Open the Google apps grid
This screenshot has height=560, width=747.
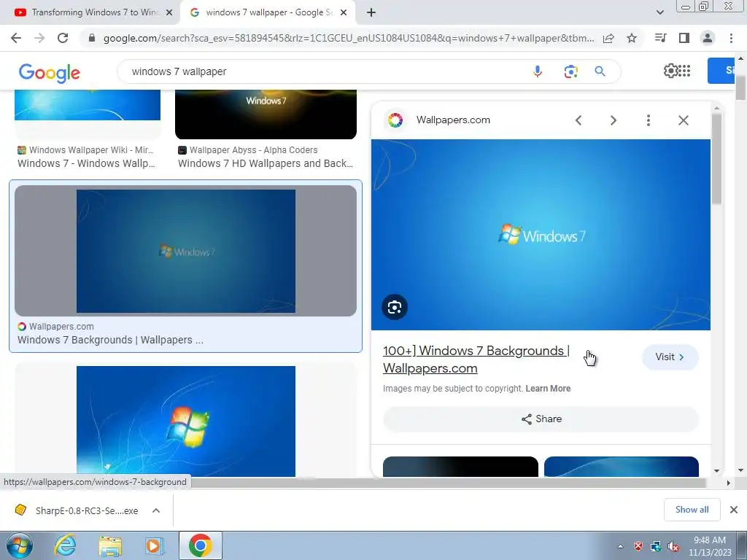coord(684,71)
